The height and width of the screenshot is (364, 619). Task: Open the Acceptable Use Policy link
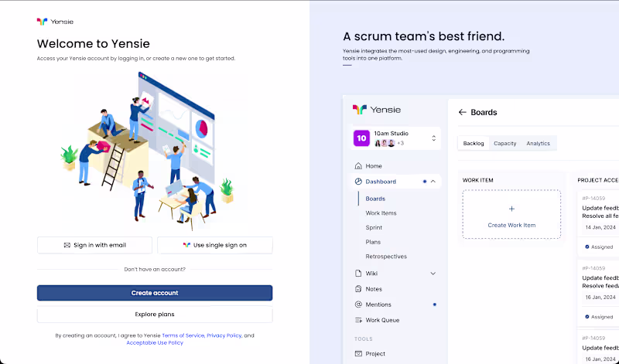click(155, 342)
